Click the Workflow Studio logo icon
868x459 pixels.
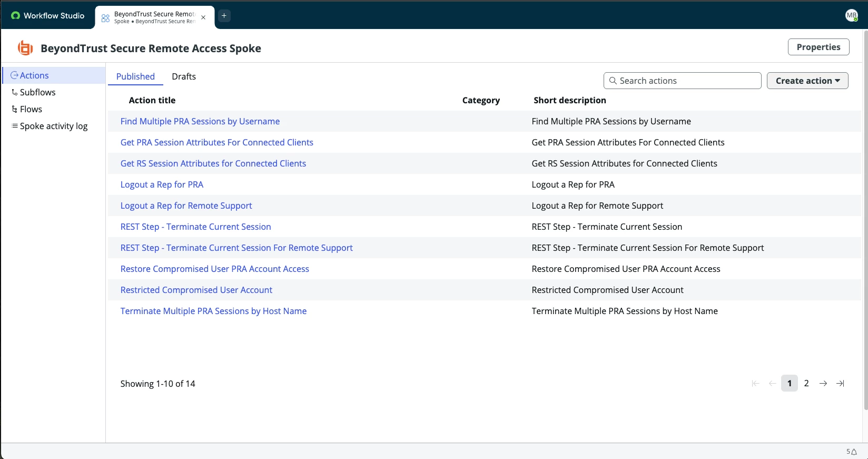(15, 16)
